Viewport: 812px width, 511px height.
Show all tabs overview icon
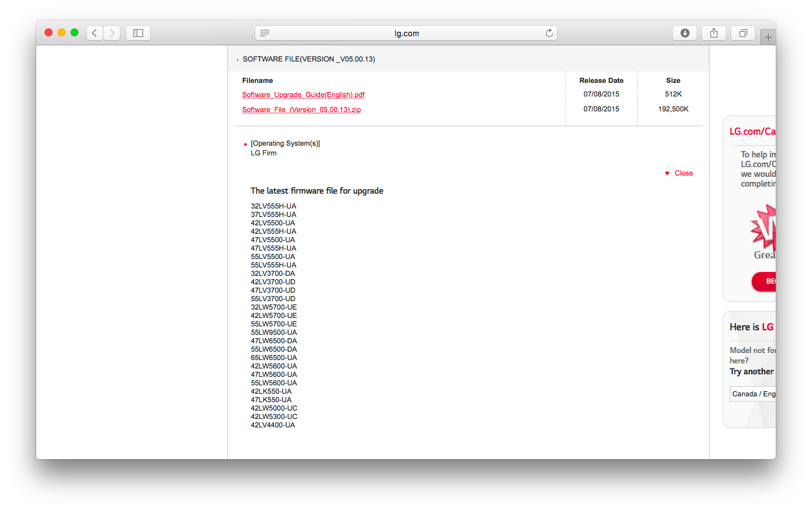[x=743, y=33]
